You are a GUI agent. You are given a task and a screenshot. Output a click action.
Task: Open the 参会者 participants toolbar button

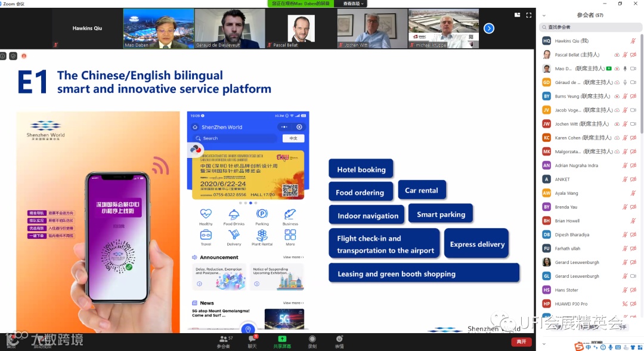coord(224,342)
